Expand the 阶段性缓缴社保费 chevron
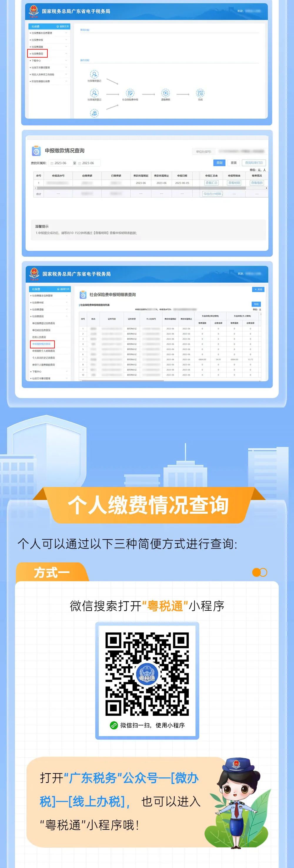 [x=66, y=81]
